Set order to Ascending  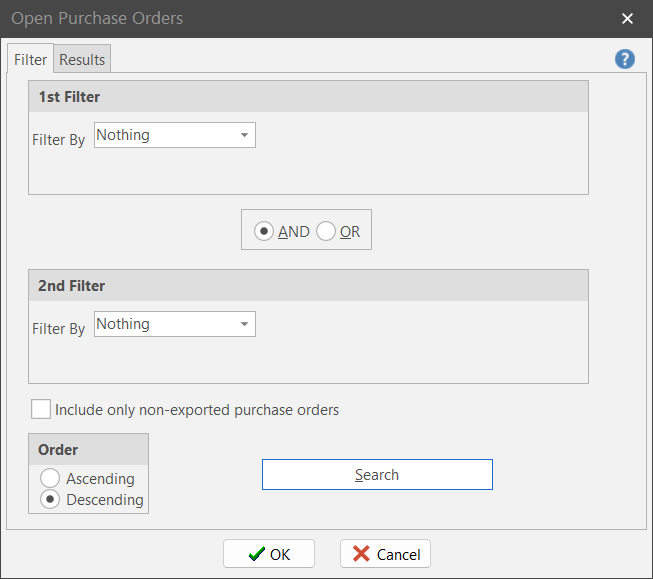(x=50, y=479)
